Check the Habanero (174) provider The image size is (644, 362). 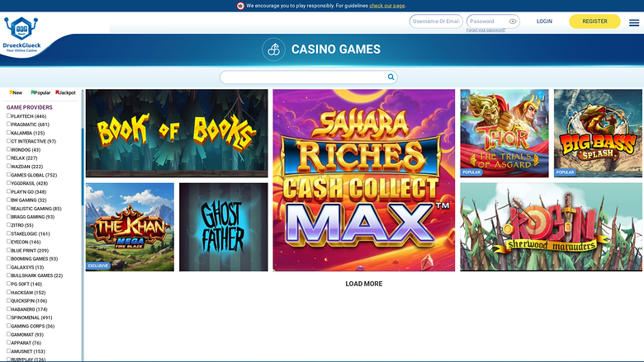pyautogui.click(x=8, y=309)
